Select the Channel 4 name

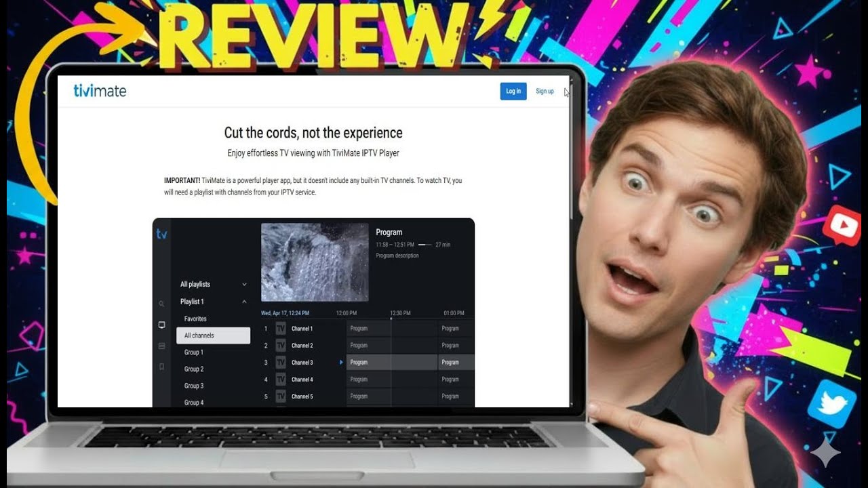(302, 380)
